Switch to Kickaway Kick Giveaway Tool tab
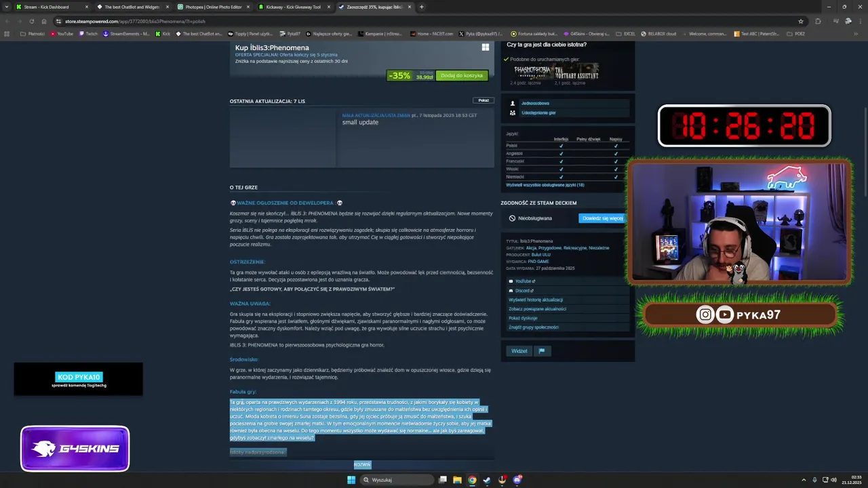 pyautogui.click(x=294, y=7)
